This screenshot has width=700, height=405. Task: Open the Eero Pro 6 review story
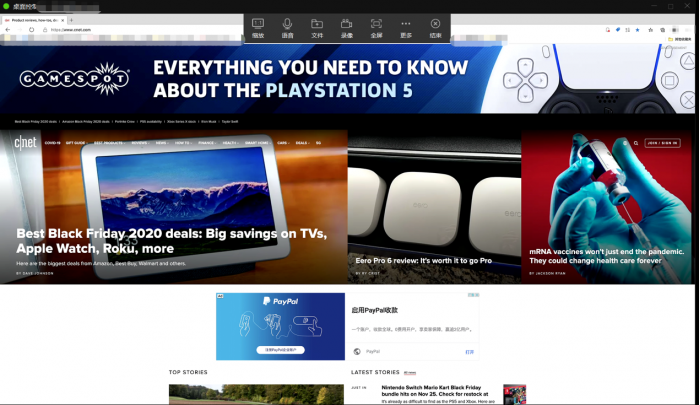point(424,260)
